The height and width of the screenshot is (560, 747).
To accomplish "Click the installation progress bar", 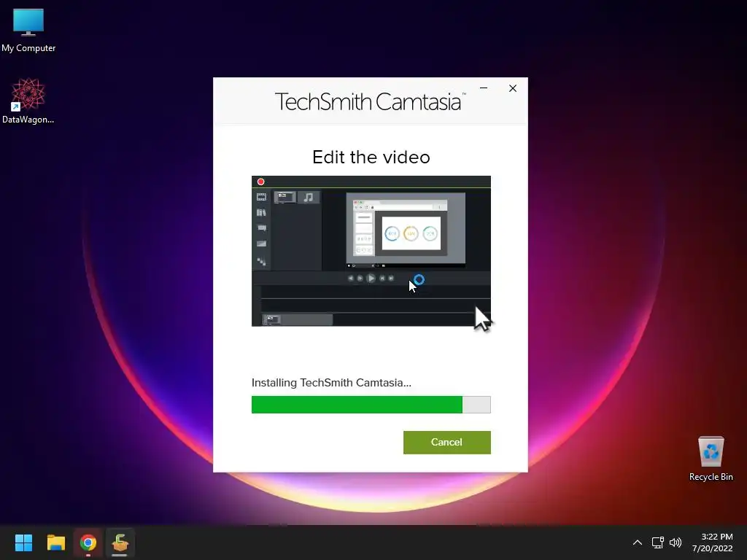I will pos(371,404).
